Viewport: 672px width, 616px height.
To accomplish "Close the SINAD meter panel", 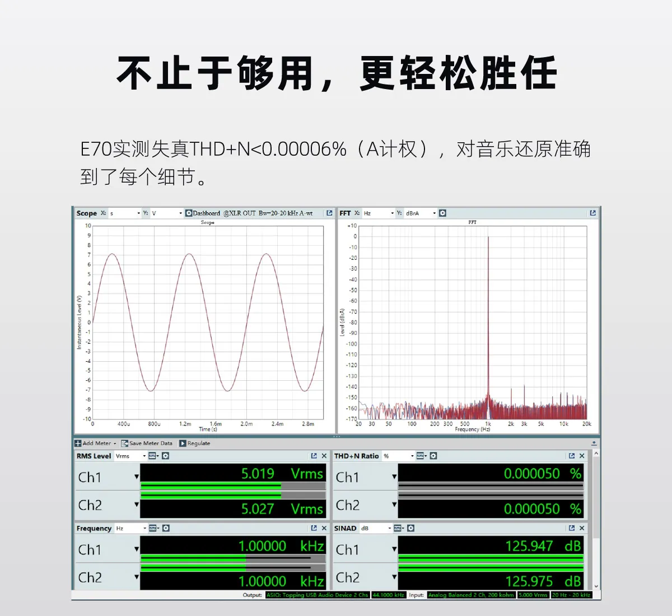I will pyautogui.click(x=582, y=528).
